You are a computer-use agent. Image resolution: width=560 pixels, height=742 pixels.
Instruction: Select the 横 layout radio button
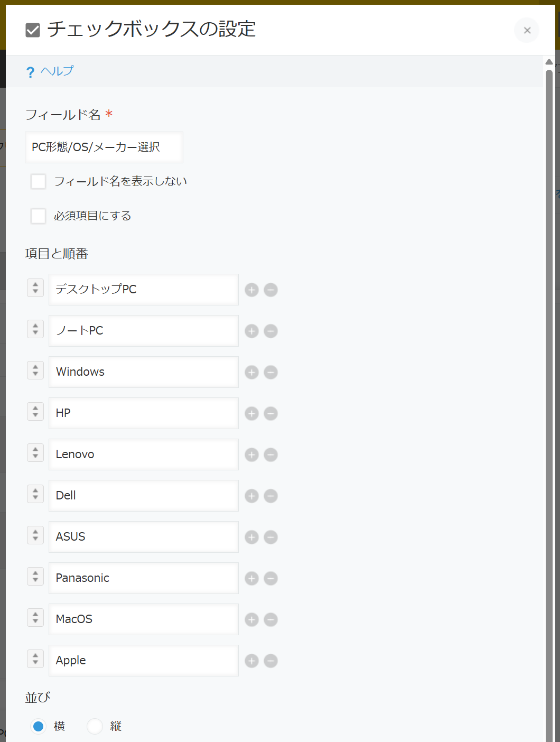38,726
